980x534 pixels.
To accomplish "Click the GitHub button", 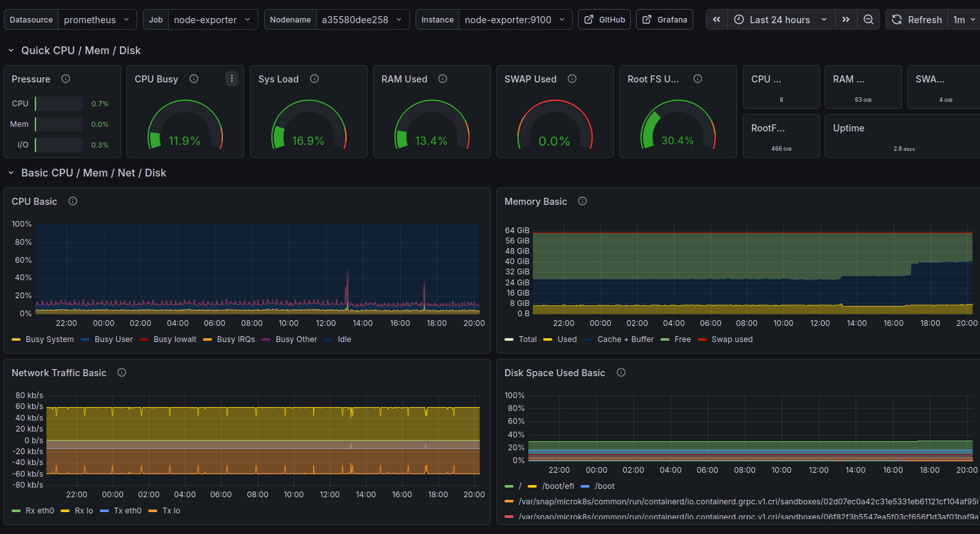I will (604, 19).
